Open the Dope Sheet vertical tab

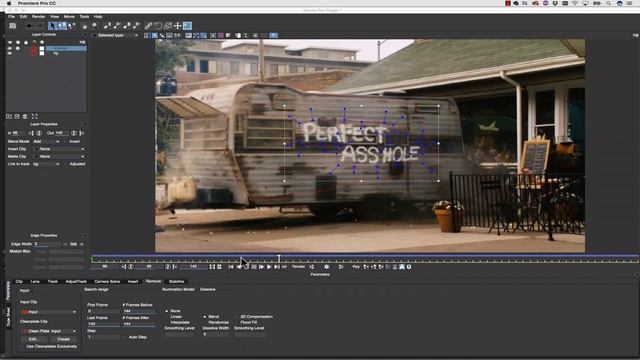[x=8, y=317]
